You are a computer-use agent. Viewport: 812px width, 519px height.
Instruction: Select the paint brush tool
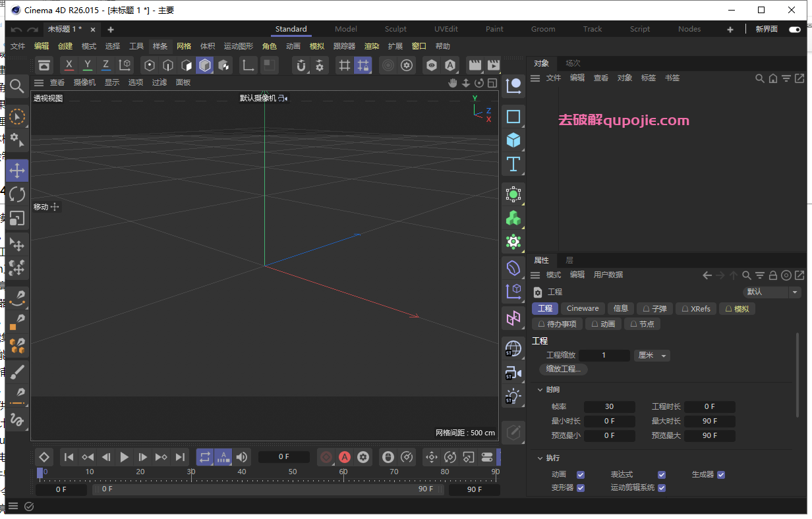[x=17, y=371]
